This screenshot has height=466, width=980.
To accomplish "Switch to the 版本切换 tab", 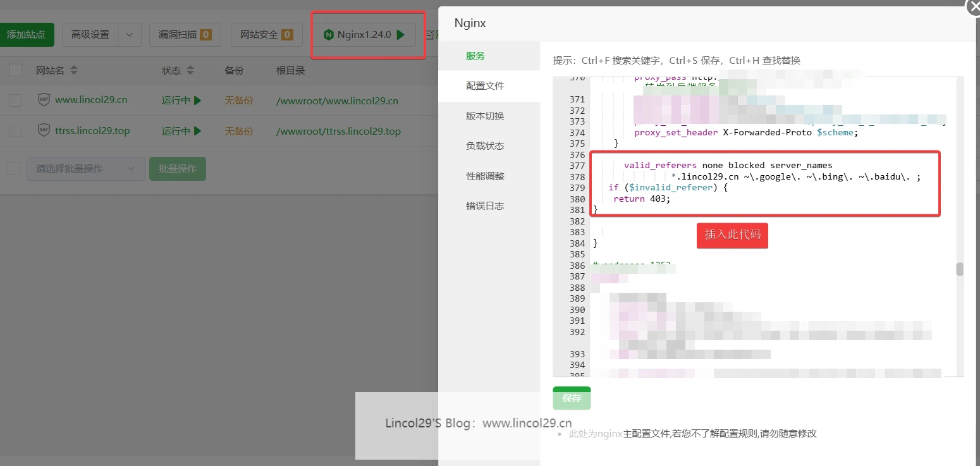I will pos(485,116).
